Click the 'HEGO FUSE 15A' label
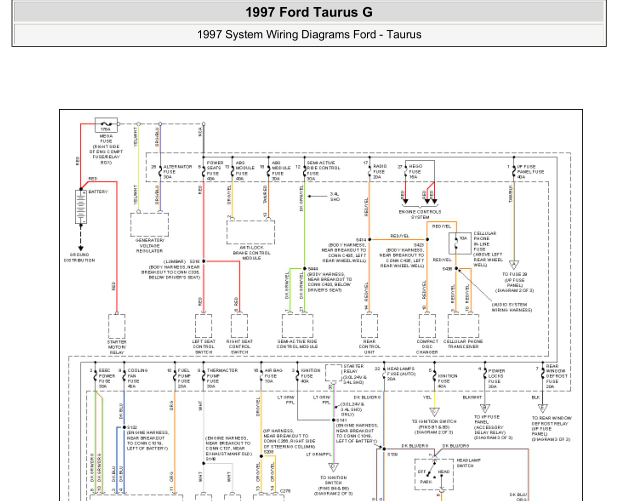This screenshot has width=630, height=501. [415, 172]
